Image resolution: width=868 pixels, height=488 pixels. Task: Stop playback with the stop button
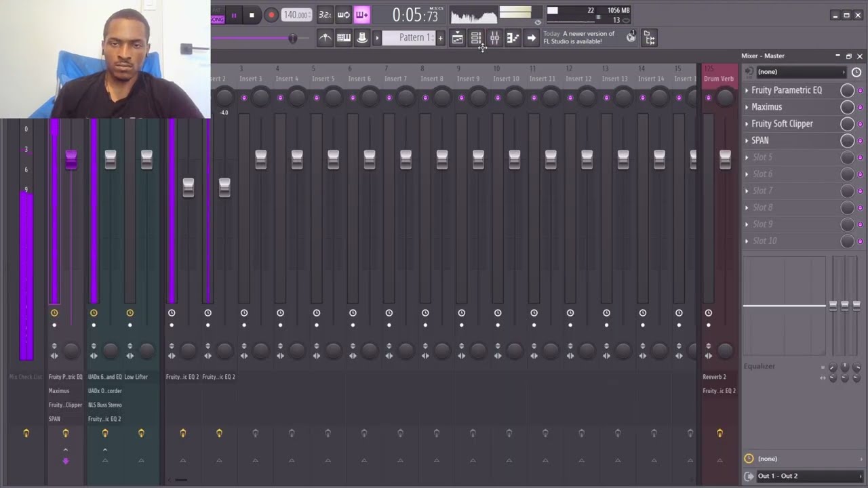coord(252,15)
